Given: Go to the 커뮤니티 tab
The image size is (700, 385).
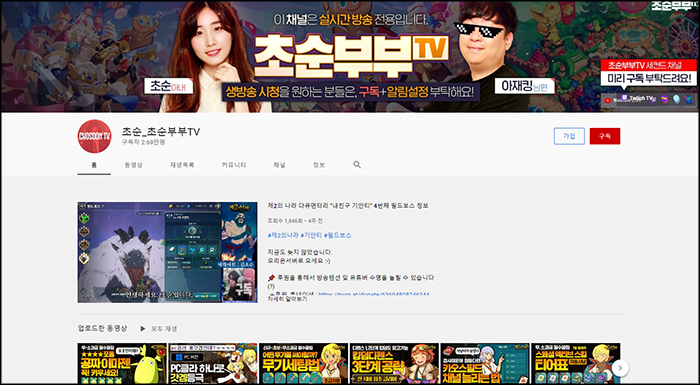Looking at the screenshot, I should (234, 165).
